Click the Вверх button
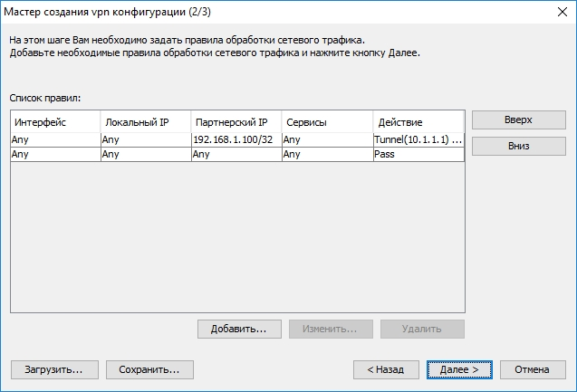Screen dimensions: 577x392 [518, 120]
